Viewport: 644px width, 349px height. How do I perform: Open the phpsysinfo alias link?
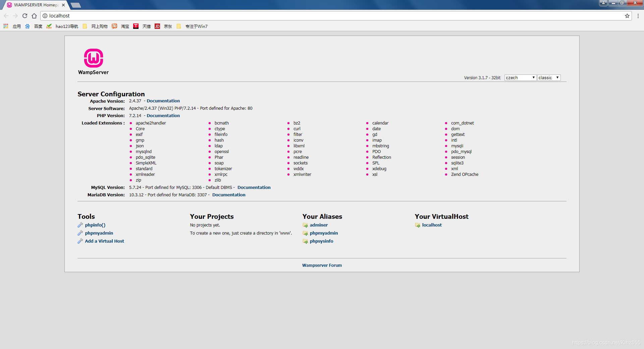(x=321, y=241)
